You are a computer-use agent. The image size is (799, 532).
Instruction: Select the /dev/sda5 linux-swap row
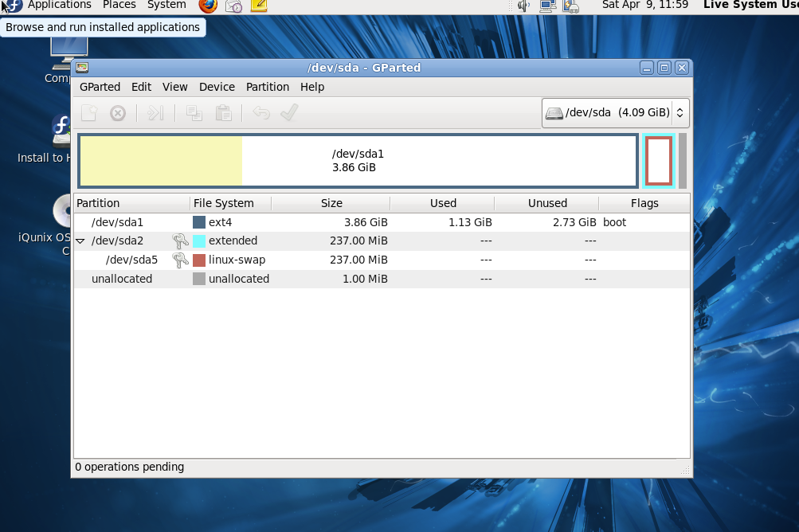point(382,260)
